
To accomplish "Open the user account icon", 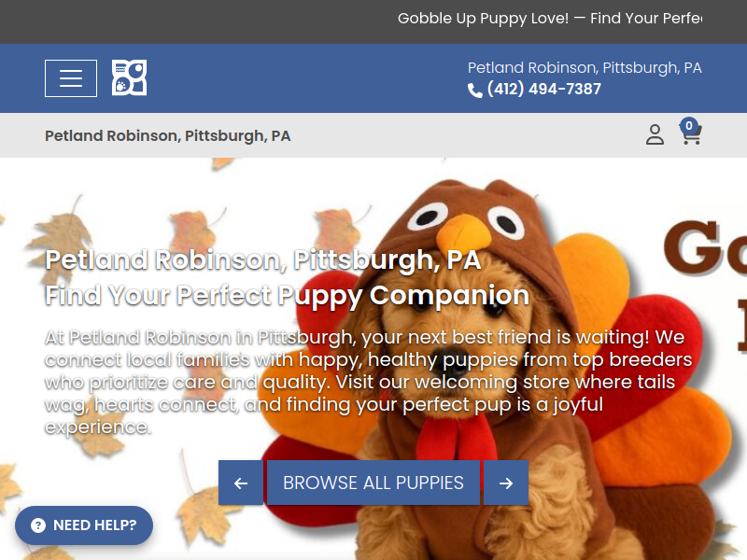I will (x=655, y=134).
